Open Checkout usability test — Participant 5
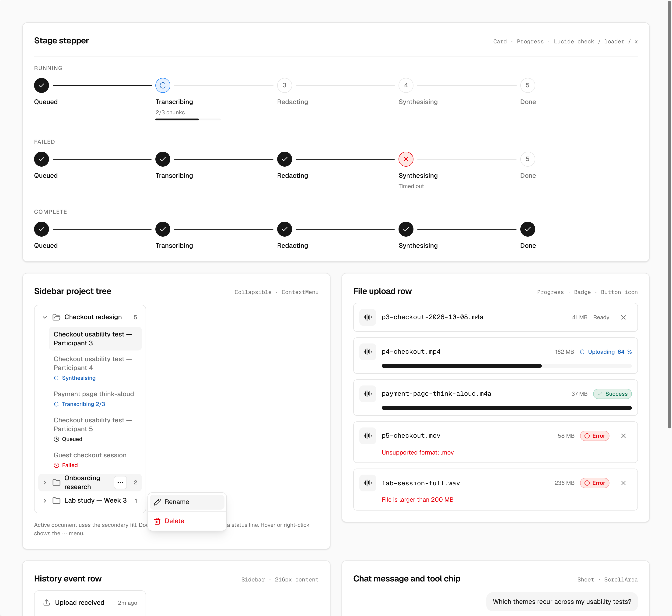The image size is (672, 616). (x=95, y=429)
